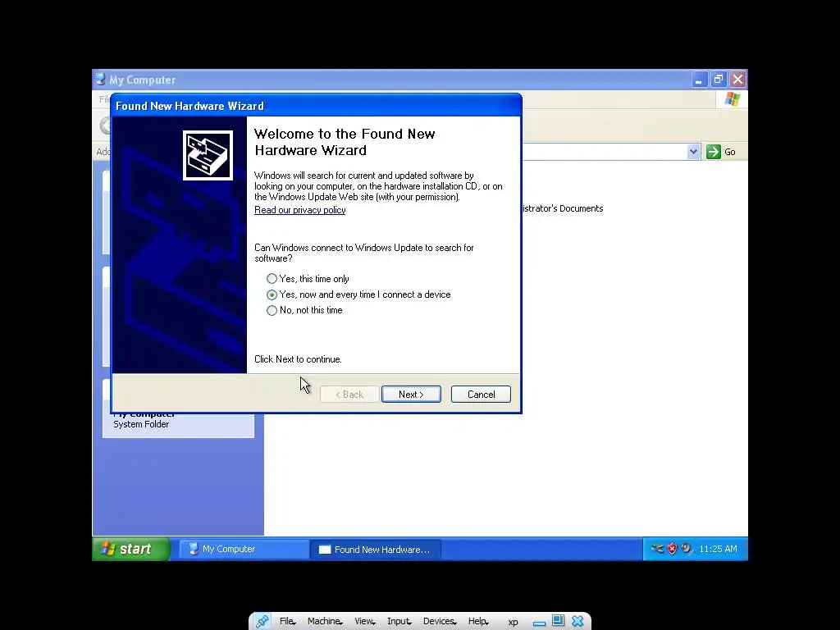Screen dimensions: 840x630
Task: Restore down the My Computer window
Action: (718, 80)
